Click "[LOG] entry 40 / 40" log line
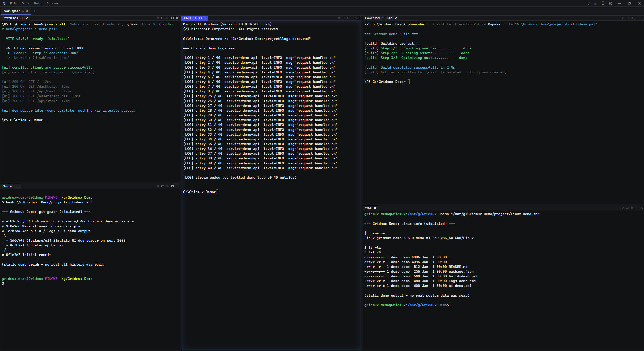The width and height of the screenshot is (644, 351). tap(260, 168)
